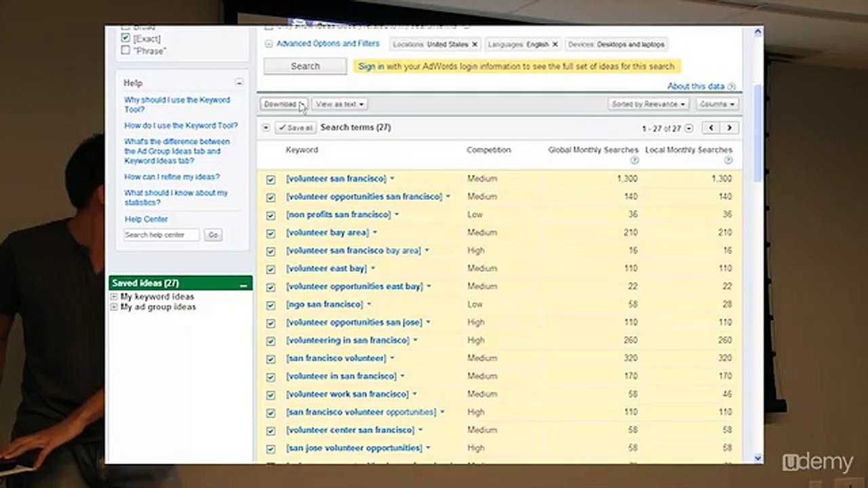Enable the "Phrase" match type checkbox

(x=125, y=50)
